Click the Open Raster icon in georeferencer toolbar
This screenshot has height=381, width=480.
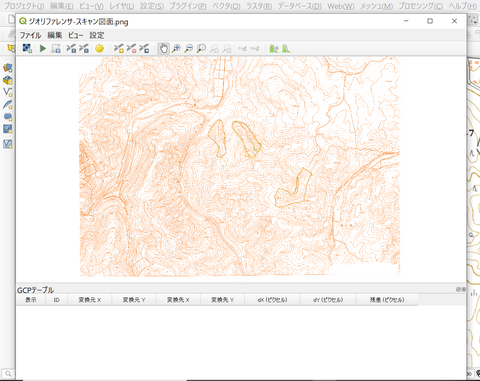pos(27,49)
